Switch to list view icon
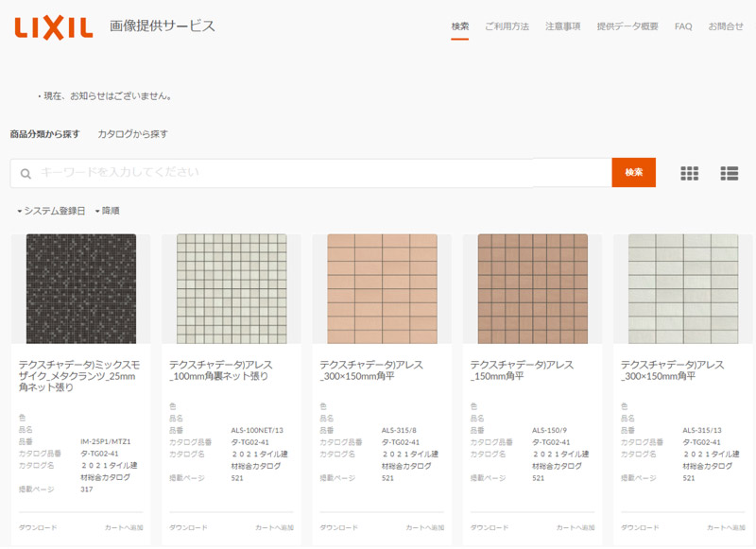756x549 pixels. pos(729,173)
